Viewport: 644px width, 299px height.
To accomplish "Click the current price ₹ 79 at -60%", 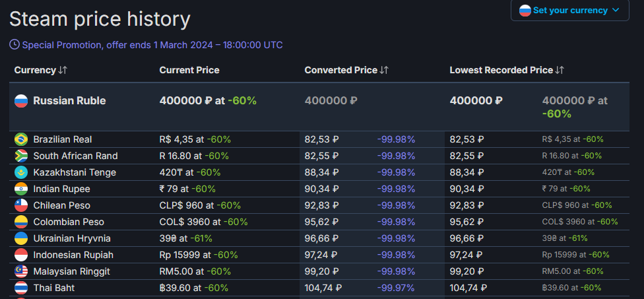I will pyautogui.click(x=187, y=189).
